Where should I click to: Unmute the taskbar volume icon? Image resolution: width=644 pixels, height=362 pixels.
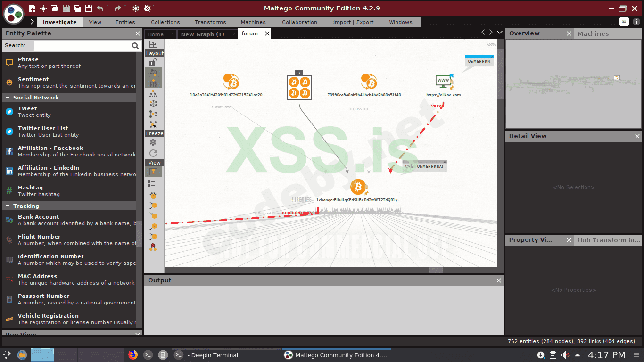pos(565,355)
